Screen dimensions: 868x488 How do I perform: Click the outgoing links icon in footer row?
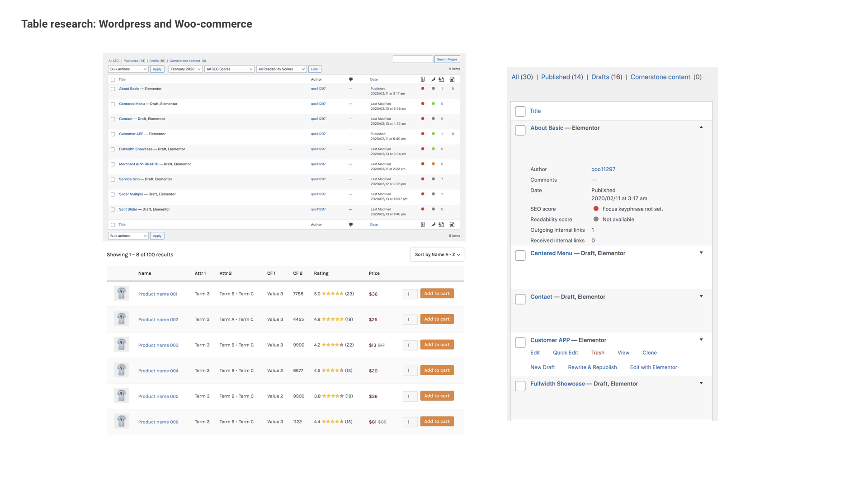point(441,225)
